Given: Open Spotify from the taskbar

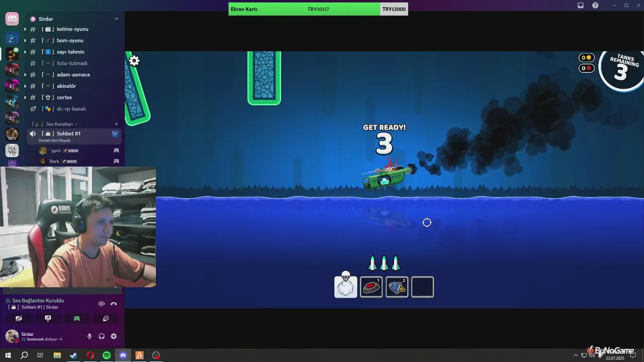Looking at the screenshot, I should (107, 355).
